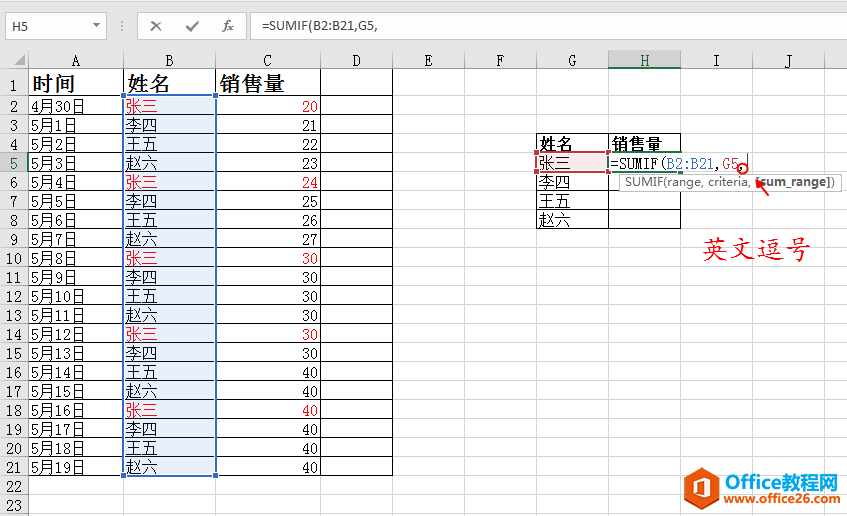Click date cell 5月1日
Image resolution: width=847 pixels, height=516 pixels.
(x=76, y=125)
